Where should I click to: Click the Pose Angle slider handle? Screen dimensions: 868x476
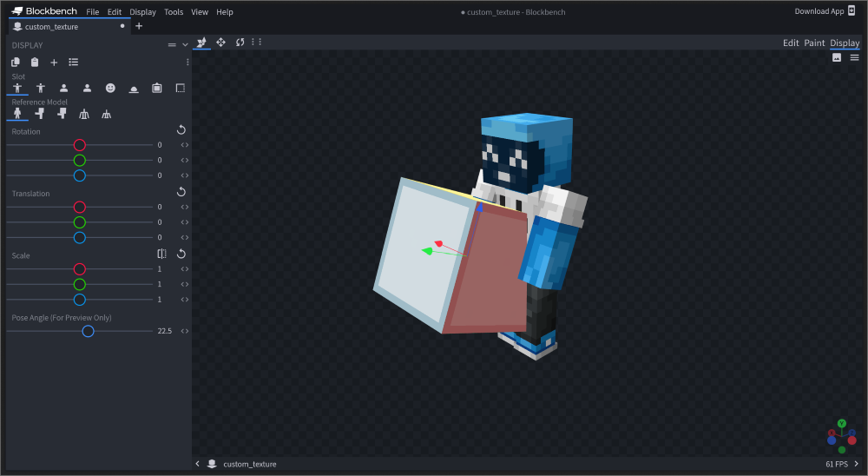88,331
